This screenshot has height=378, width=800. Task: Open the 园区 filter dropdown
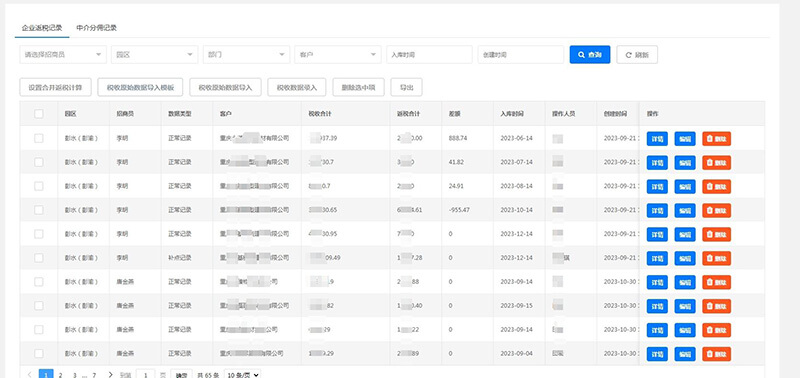pyautogui.click(x=155, y=55)
